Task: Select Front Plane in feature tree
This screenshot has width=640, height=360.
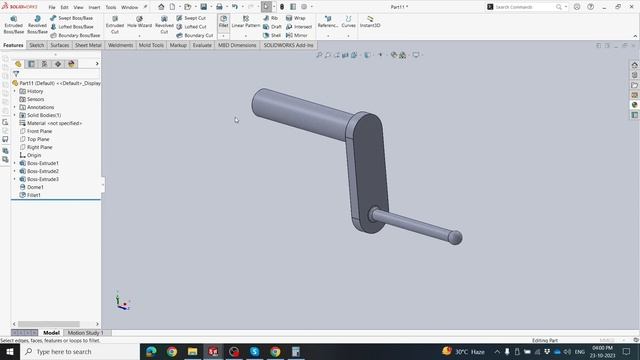Action: point(36,131)
